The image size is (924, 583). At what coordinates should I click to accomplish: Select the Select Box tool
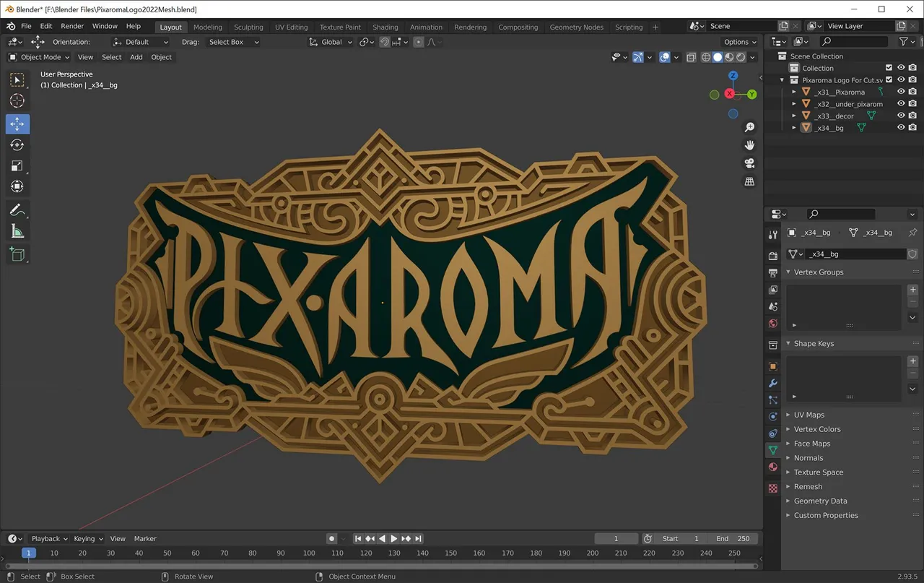[17, 79]
